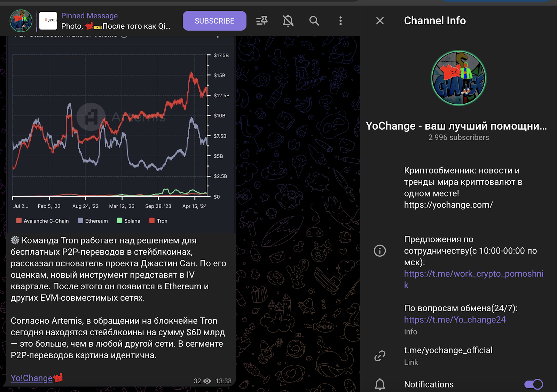Click the 'Notifications' label
The height and width of the screenshot is (392, 557).
pos(429,384)
